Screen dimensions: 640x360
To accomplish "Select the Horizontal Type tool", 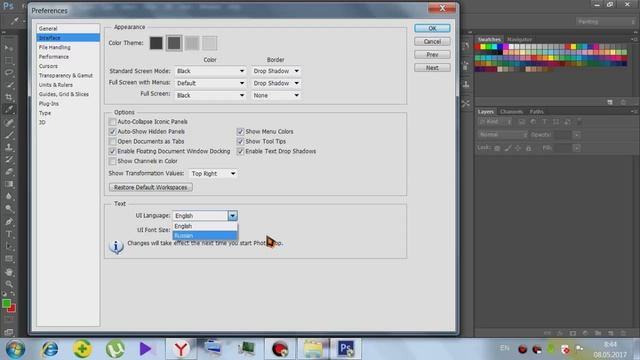I will [9, 234].
